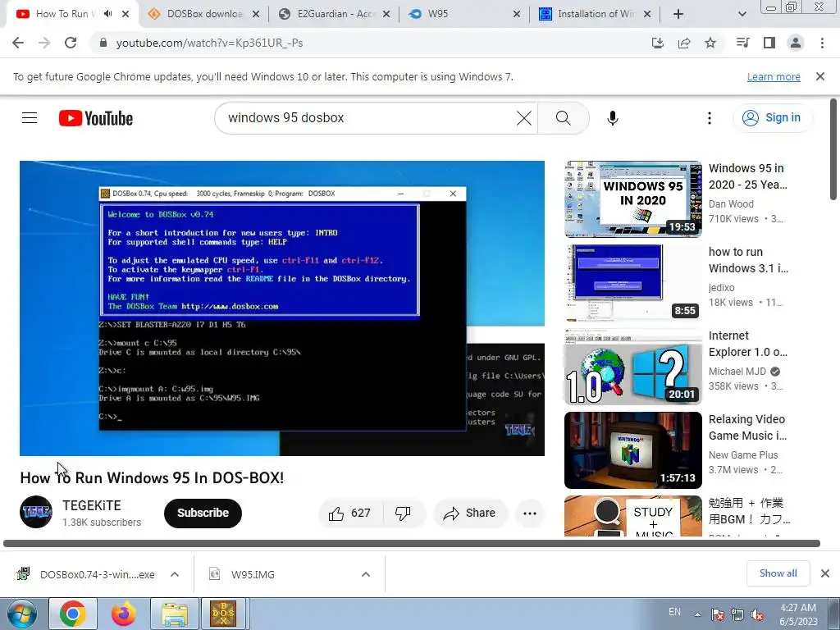Open the YouTube hamburger guide menu
This screenshot has height=630, width=840.
[x=30, y=118]
